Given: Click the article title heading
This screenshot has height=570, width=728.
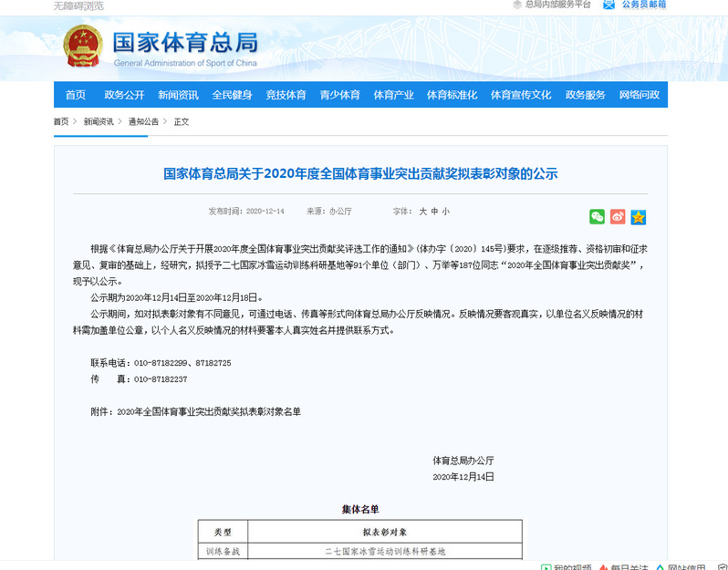Looking at the screenshot, I should pyautogui.click(x=359, y=173).
